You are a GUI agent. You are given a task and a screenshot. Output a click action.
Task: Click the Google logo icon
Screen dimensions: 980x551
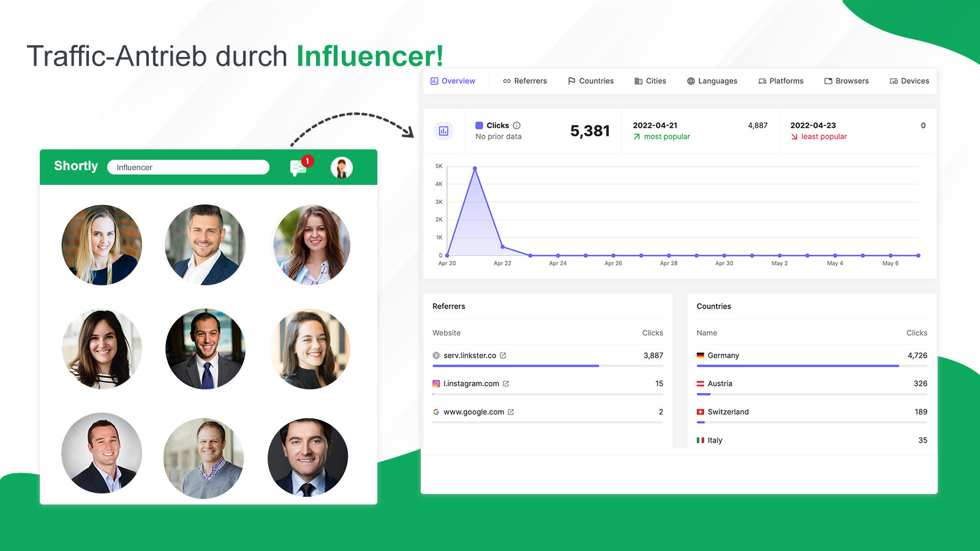click(x=436, y=412)
